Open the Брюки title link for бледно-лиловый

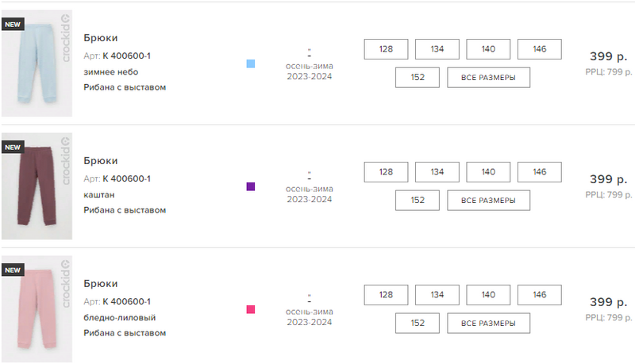[101, 284]
